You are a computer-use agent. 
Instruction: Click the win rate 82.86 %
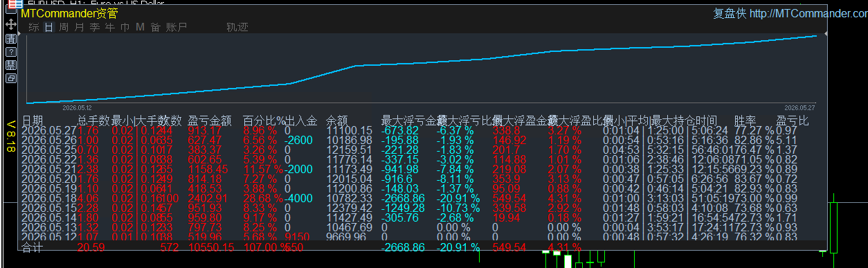pyautogui.click(x=754, y=140)
